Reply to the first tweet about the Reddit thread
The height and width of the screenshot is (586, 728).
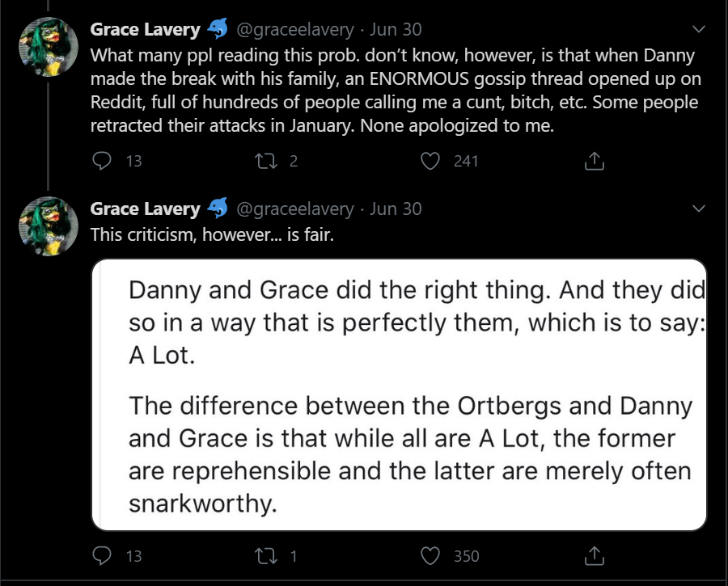(x=102, y=161)
